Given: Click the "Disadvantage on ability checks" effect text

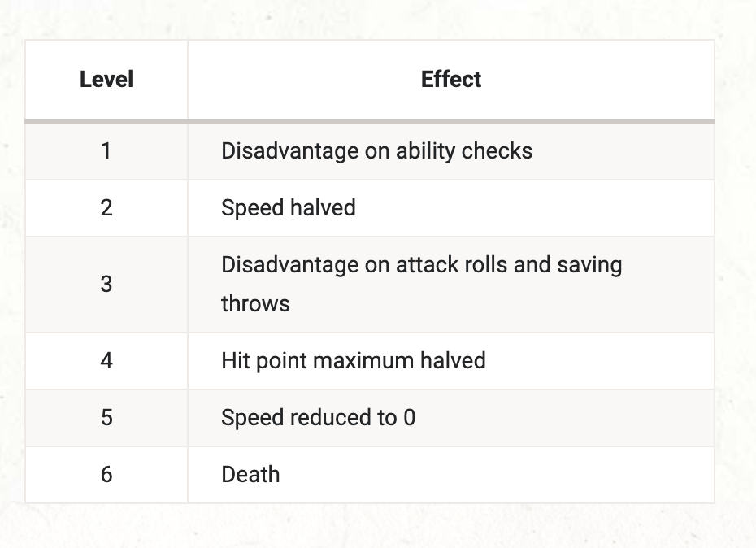Looking at the screenshot, I should coord(376,151).
